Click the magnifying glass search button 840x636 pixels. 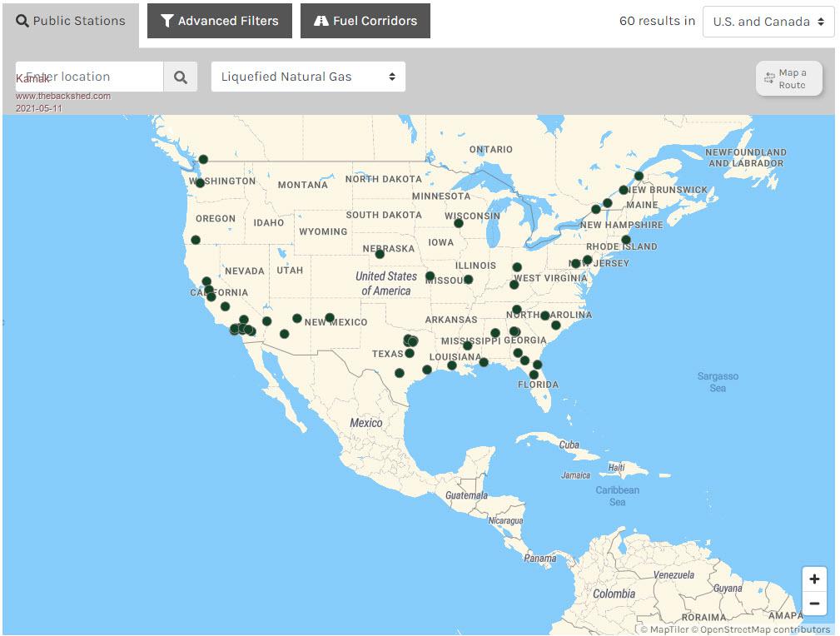pos(181,77)
